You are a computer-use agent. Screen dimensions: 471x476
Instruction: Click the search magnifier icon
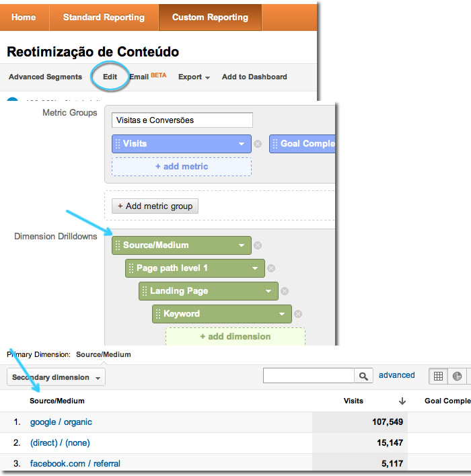coord(363,376)
